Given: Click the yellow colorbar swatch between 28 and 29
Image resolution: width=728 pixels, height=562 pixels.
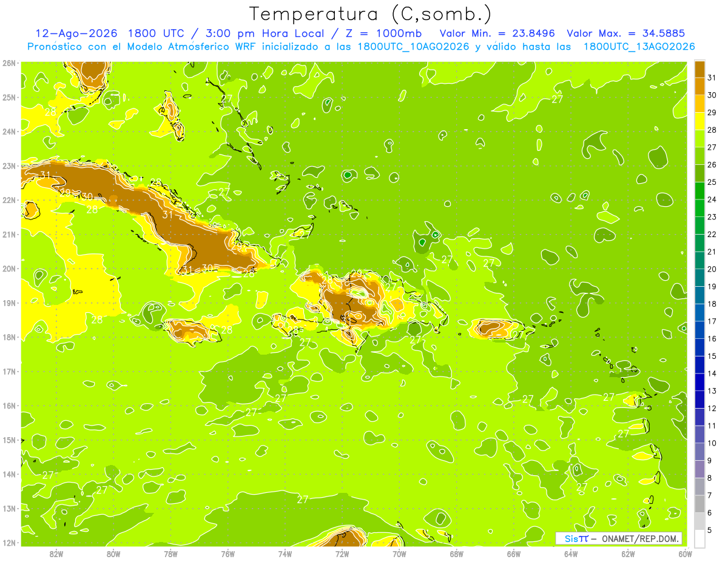Looking at the screenshot, I should (699, 121).
